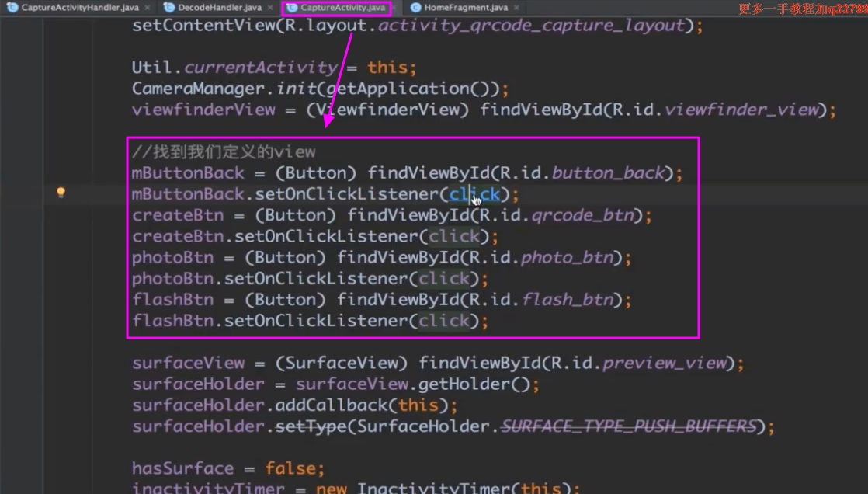Click the (SurfaceView) cast in surfaceView line
This screenshot has height=494, width=868.
[342, 363]
